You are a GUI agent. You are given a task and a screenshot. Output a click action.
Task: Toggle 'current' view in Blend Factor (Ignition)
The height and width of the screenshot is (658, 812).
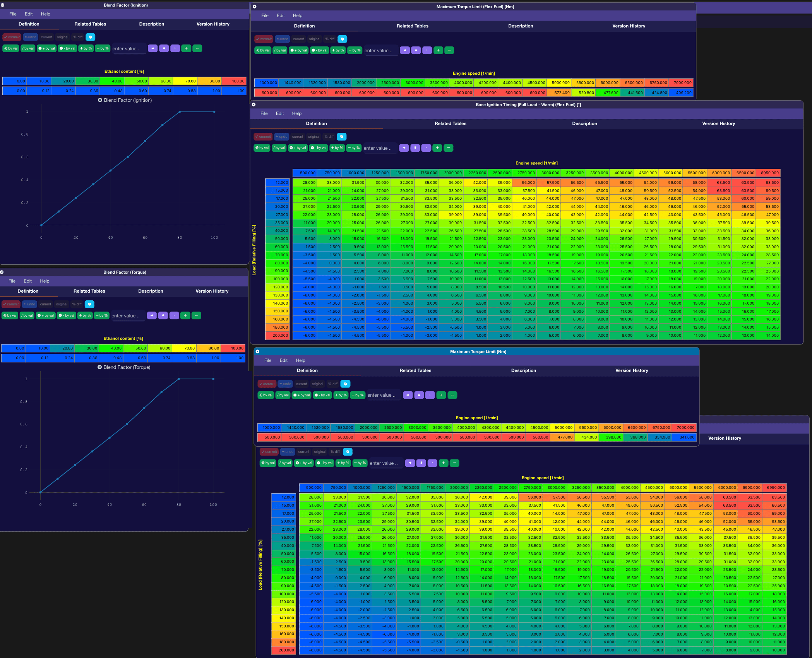click(x=46, y=37)
